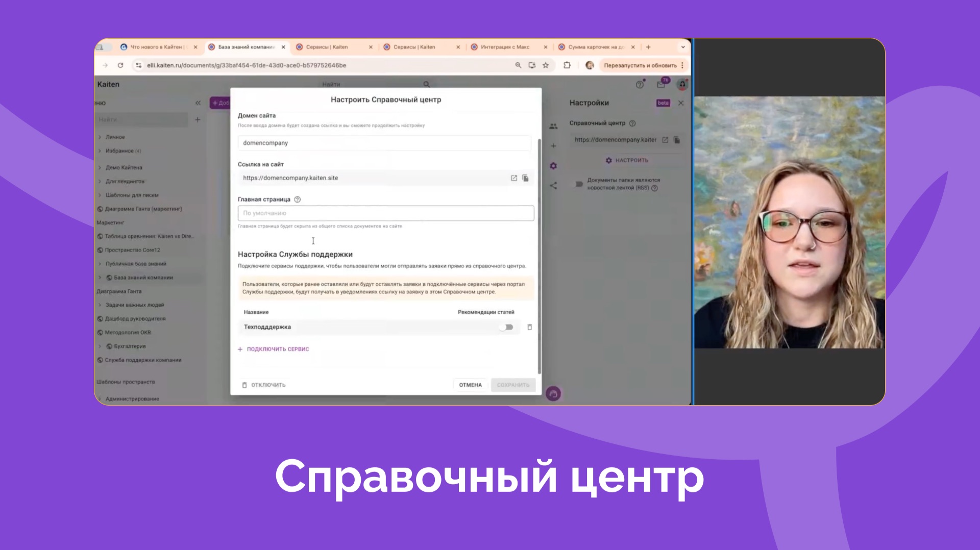Click the plus icon in side strip
The width and height of the screenshot is (980, 550).
click(x=553, y=146)
